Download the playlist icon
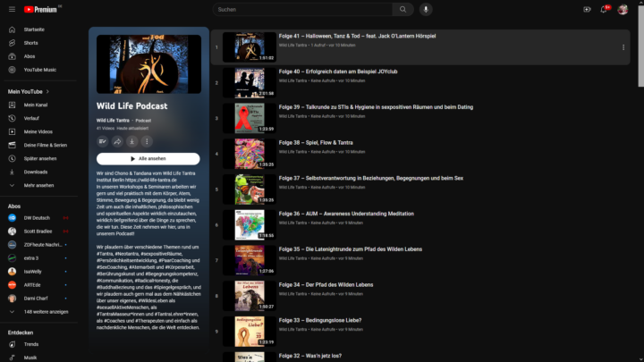Image resolution: width=644 pixels, height=362 pixels. click(131, 141)
